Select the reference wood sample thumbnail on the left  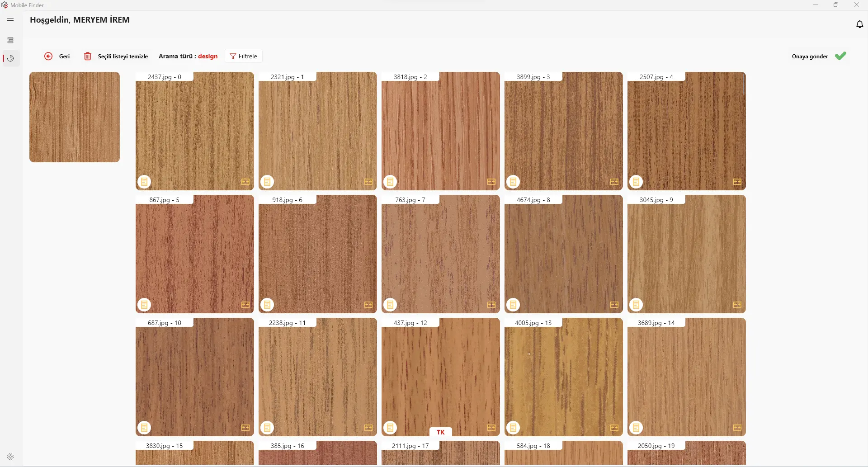point(75,117)
